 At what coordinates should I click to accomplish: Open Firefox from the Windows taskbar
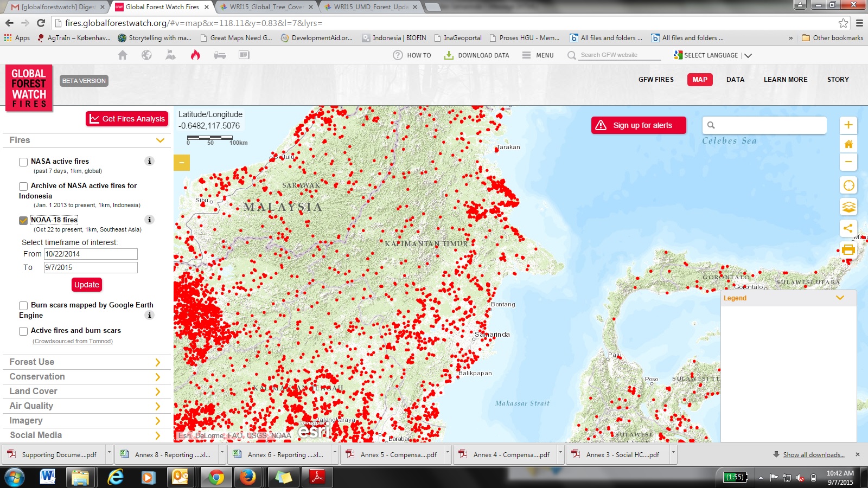(248, 477)
